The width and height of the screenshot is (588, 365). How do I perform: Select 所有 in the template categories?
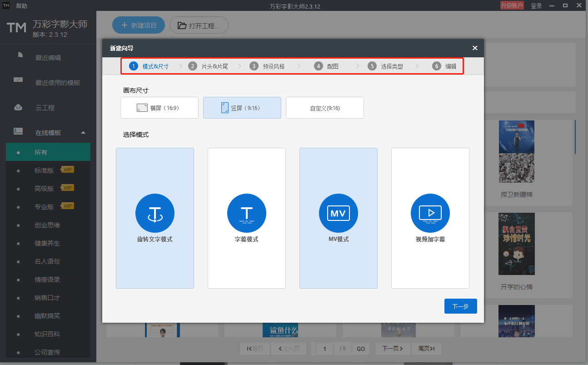[x=48, y=152]
